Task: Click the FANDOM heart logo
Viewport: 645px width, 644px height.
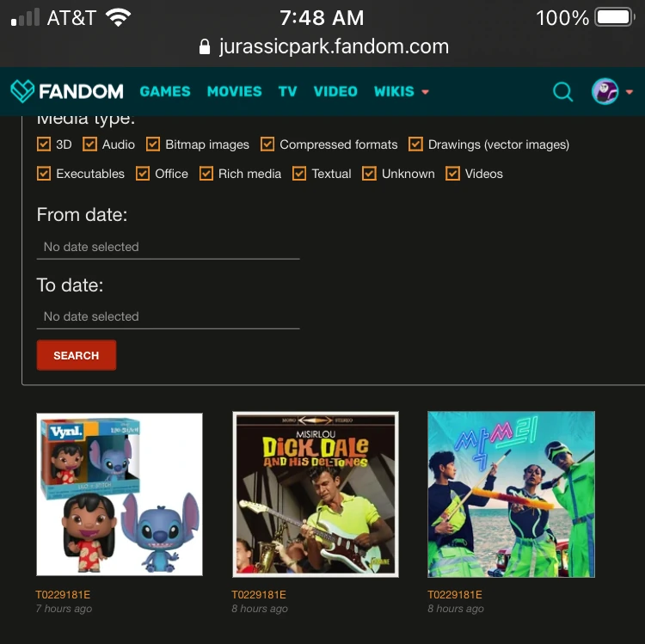Action: (22, 91)
